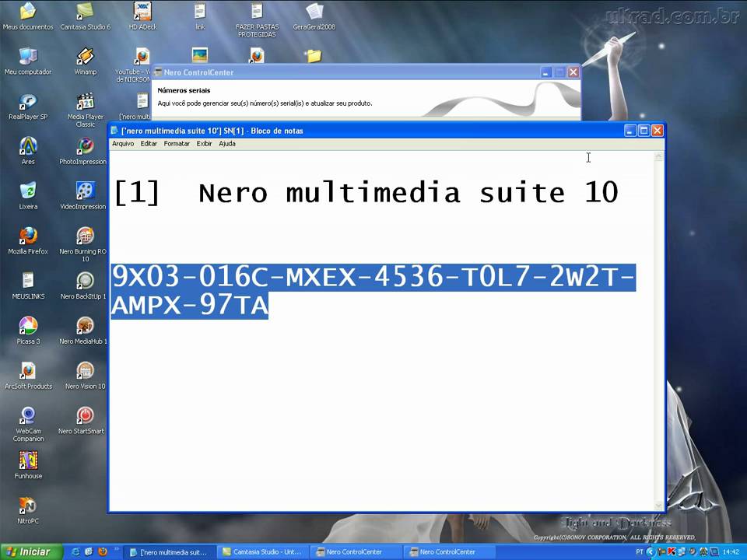
Task: Open the Formatar menu
Action: click(176, 143)
